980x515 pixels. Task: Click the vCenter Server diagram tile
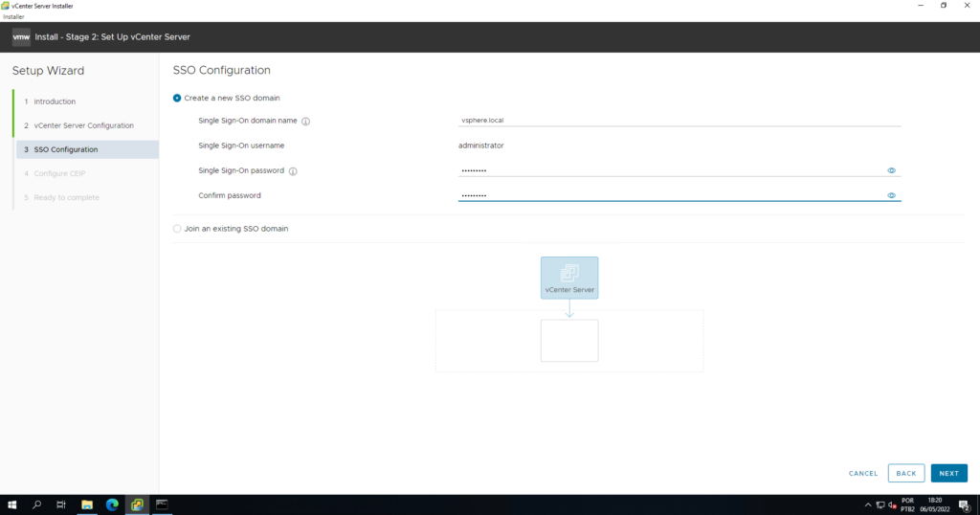569,278
